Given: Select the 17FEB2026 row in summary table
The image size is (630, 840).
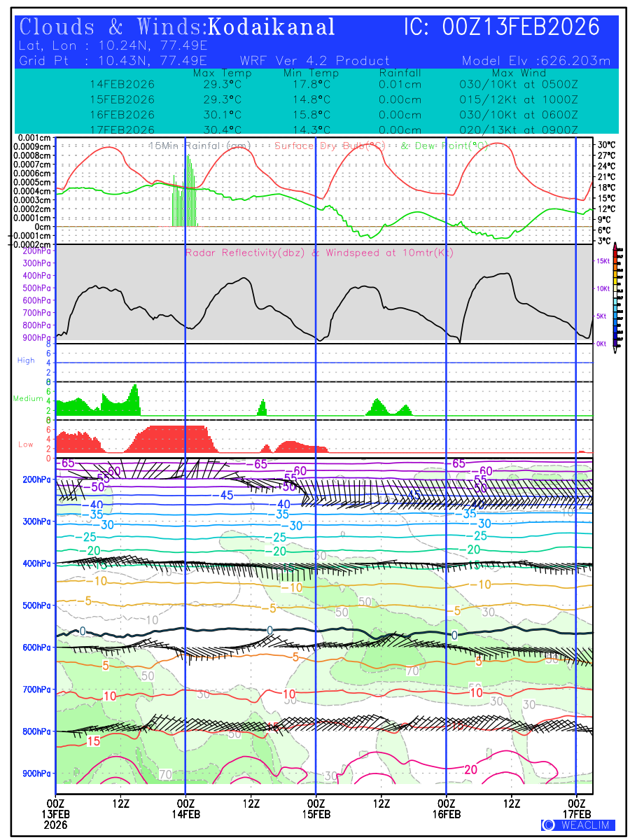Looking at the screenshot, I should [x=122, y=129].
